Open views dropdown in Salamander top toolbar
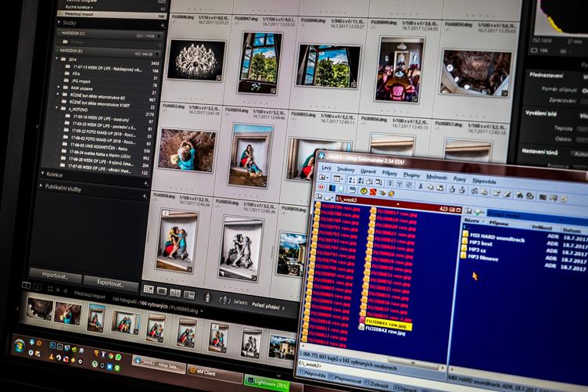The height and width of the screenshot is (392, 588). click(339, 179)
